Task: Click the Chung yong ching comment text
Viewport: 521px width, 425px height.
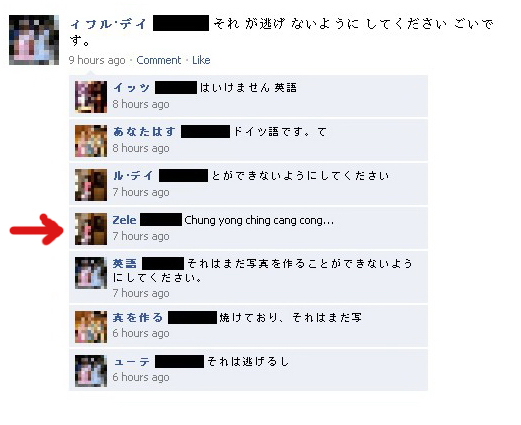Action: 259,220
